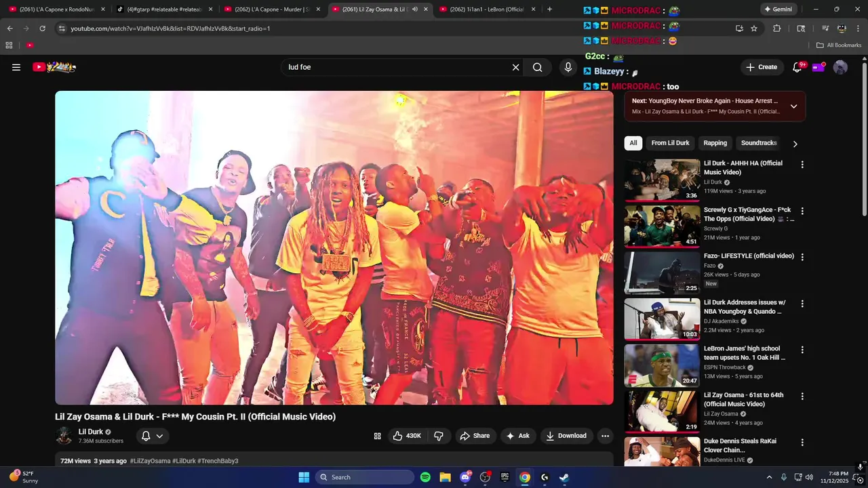Viewport: 868px width, 488px height.
Task: Select the Rapping filter chip
Action: click(x=715, y=143)
